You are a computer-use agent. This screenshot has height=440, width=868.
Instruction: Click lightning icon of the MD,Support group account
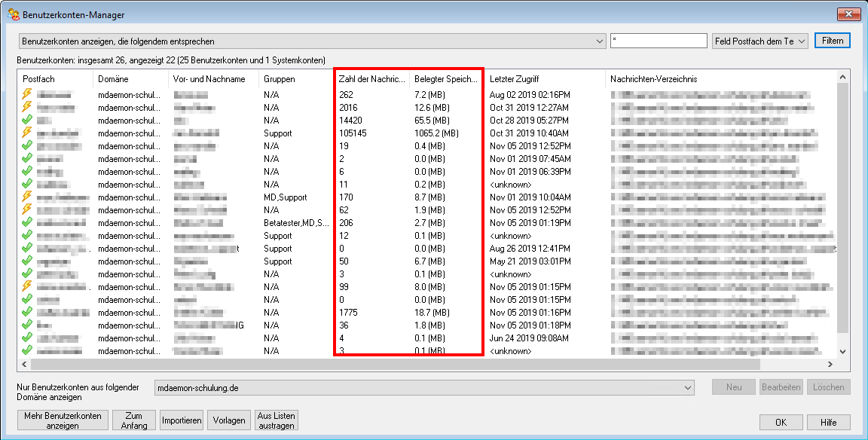[27, 197]
